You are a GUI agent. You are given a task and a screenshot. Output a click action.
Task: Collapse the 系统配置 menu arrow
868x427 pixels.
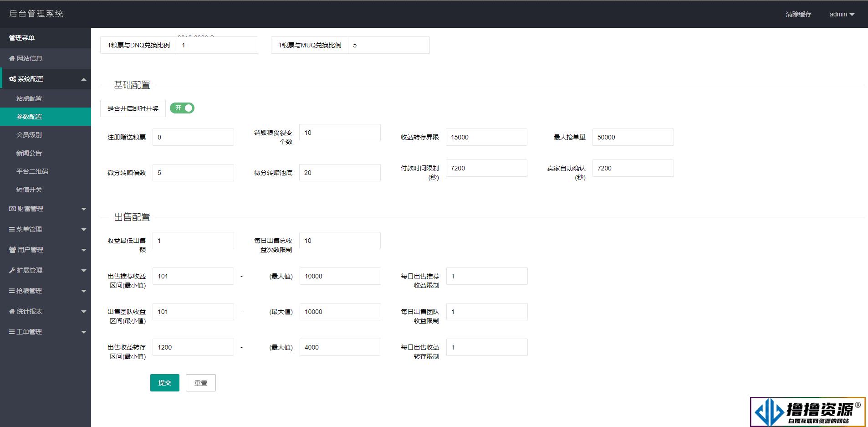pos(84,79)
